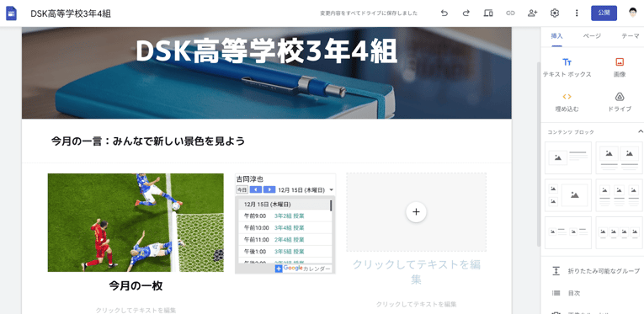Click 午後1:00 3年5組 授業 event

(x=285, y=252)
